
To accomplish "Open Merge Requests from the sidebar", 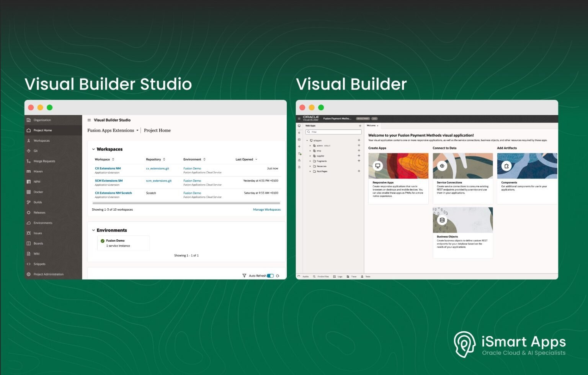I will pos(53,161).
